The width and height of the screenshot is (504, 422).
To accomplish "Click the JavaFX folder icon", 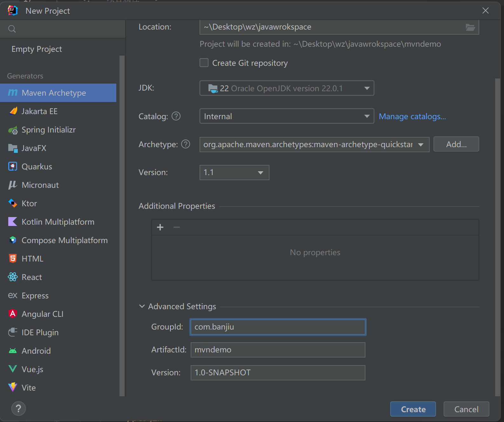I will coord(13,148).
